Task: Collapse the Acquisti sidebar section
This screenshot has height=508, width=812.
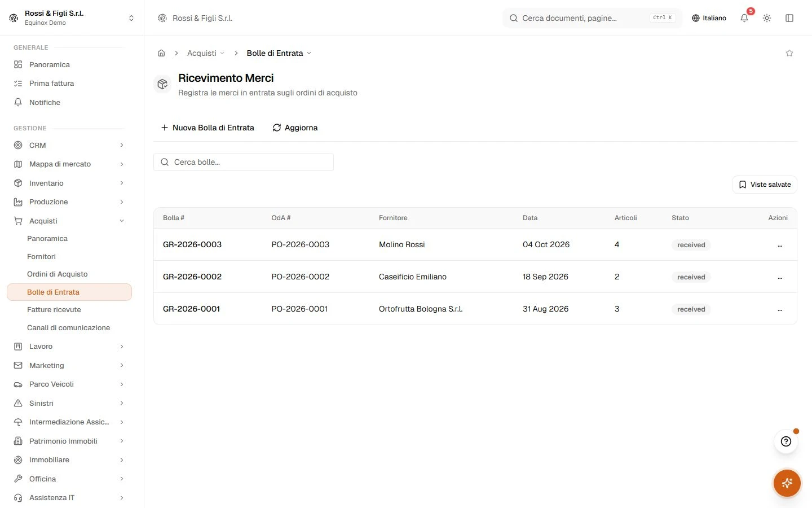Action: pyautogui.click(x=69, y=221)
